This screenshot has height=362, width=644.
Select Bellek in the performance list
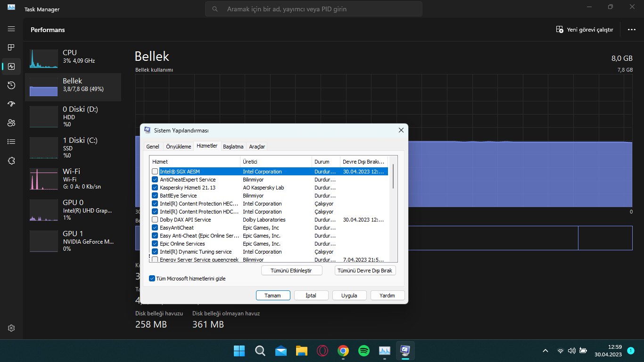click(x=73, y=87)
